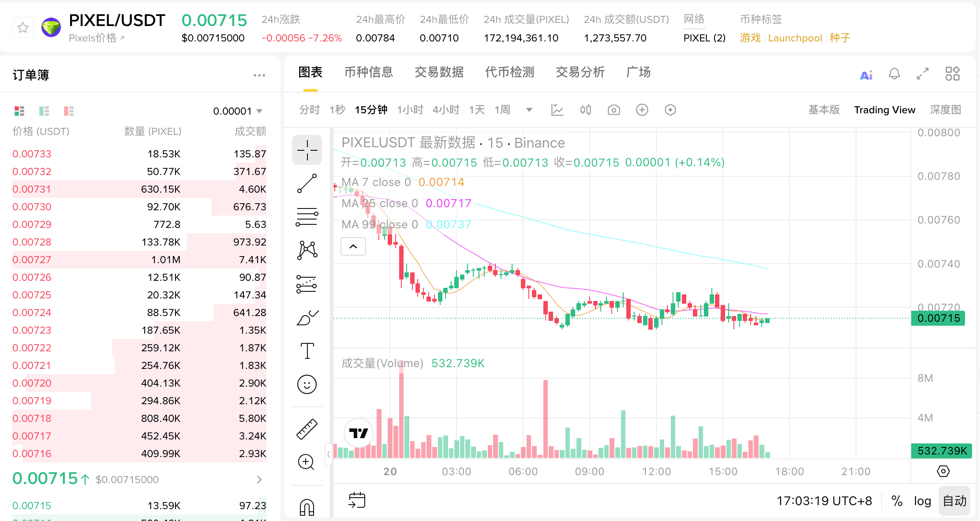Switch to the 币种信息 tab

pyautogui.click(x=368, y=72)
